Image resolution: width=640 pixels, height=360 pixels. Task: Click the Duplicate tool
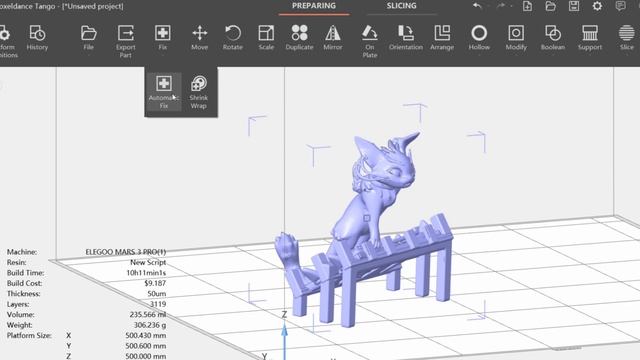(299, 38)
